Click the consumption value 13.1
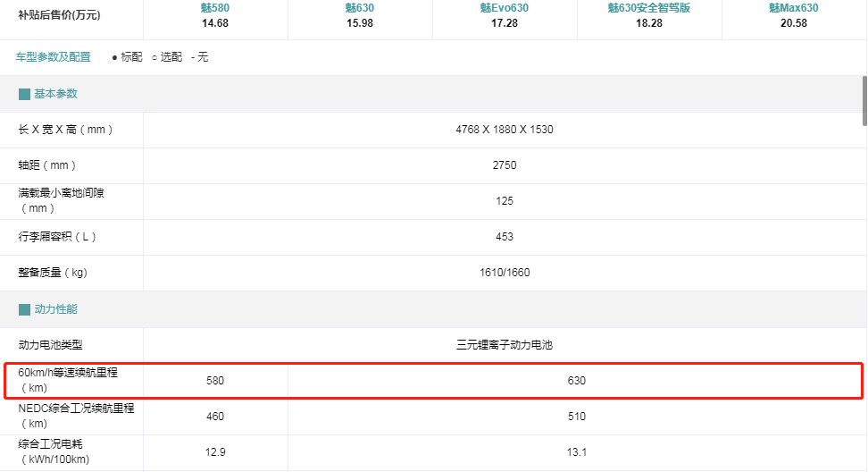 576,452
